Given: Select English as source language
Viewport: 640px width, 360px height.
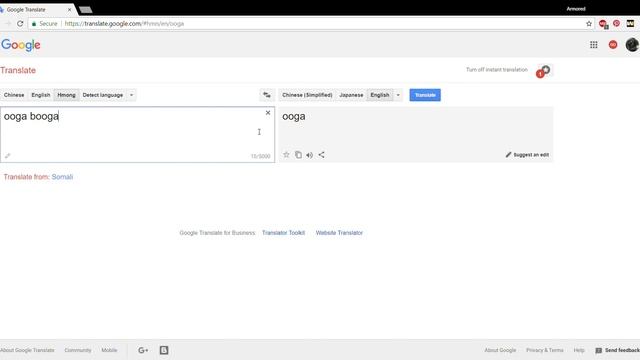Looking at the screenshot, I should [x=41, y=95].
